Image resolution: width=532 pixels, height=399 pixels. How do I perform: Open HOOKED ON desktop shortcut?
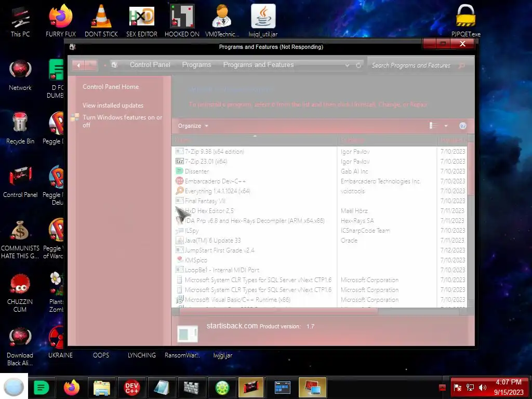[182, 21]
